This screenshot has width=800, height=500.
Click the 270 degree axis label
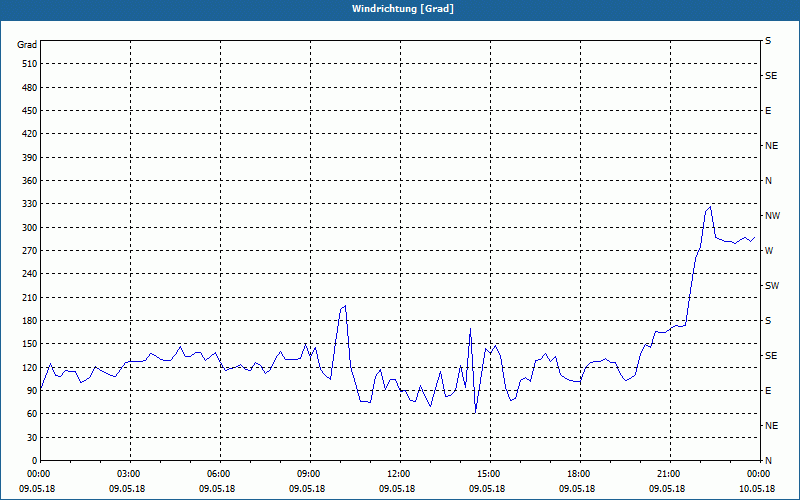pyautogui.click(x=30, y=251)
